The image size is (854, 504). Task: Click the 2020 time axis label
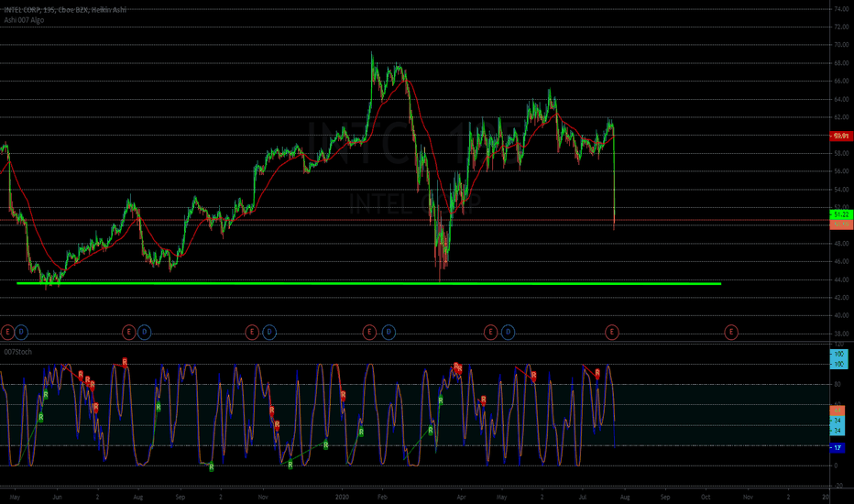tap(342, 497)
